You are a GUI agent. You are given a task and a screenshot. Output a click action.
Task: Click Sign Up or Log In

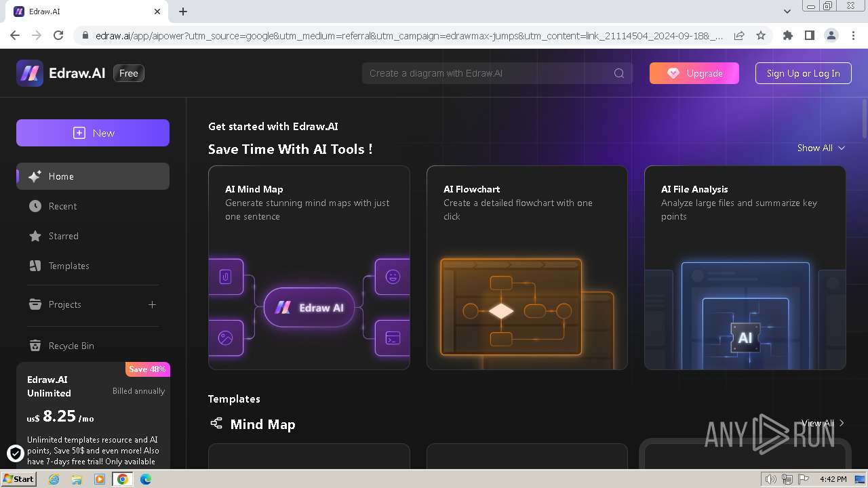pos(803,73)
